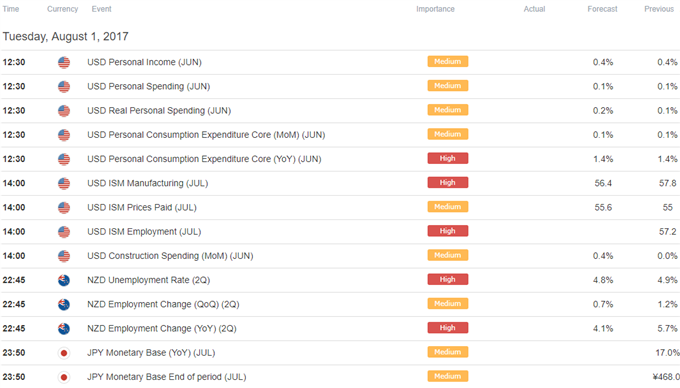Open the Personal Consumption Expenditure Core (MoM) event
This screenshot has width=680, height=388.
pyautogui.click(x=206, y=135)
